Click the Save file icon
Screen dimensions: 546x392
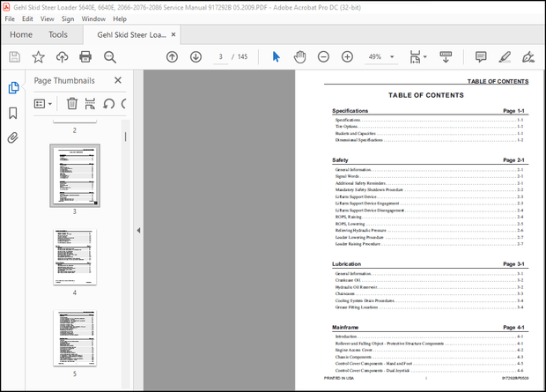point(14,56)
